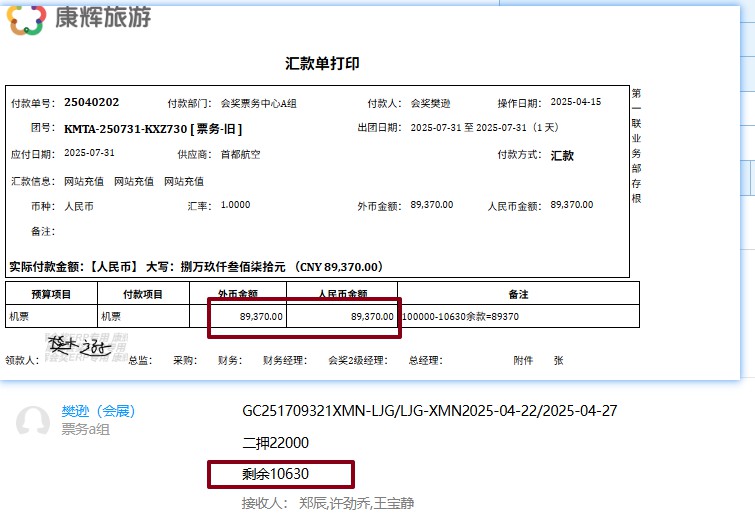Click the 接收人 recipients list line
This screenshot has height=531, width=755.
click(x=327, y=503)
